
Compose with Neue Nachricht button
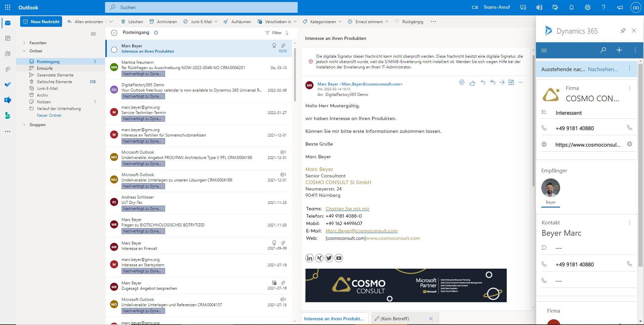point(41,21)
